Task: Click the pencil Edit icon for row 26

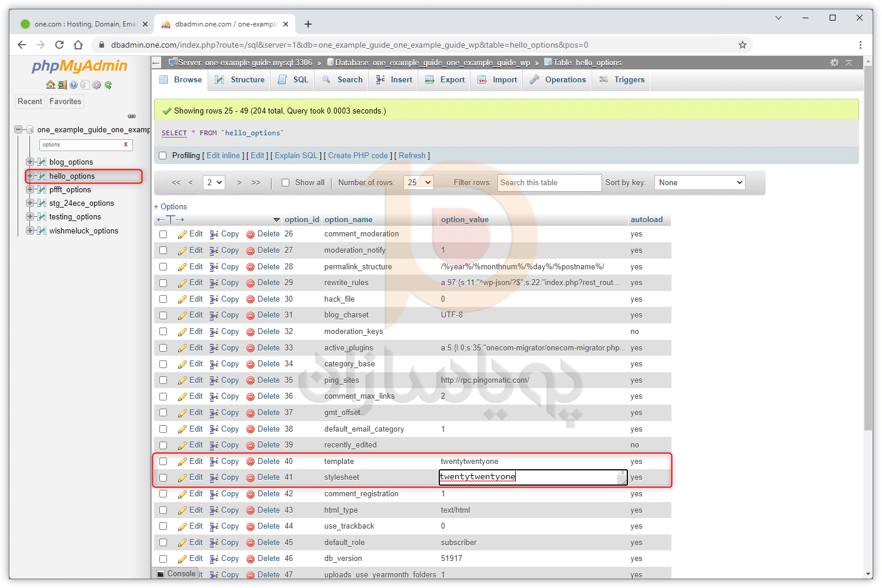Action: (183, 234)
